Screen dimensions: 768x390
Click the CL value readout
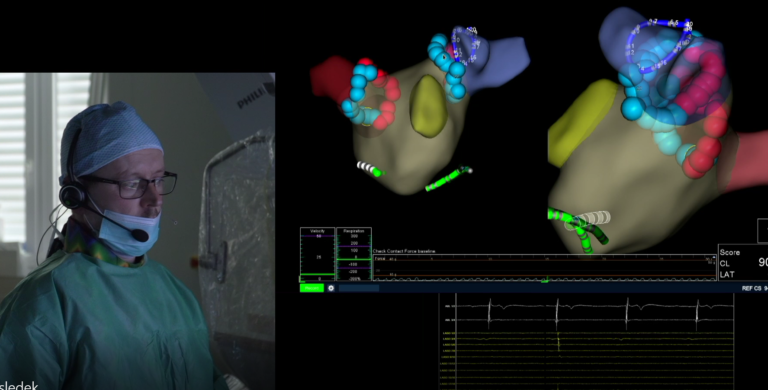tap(763, 263)
